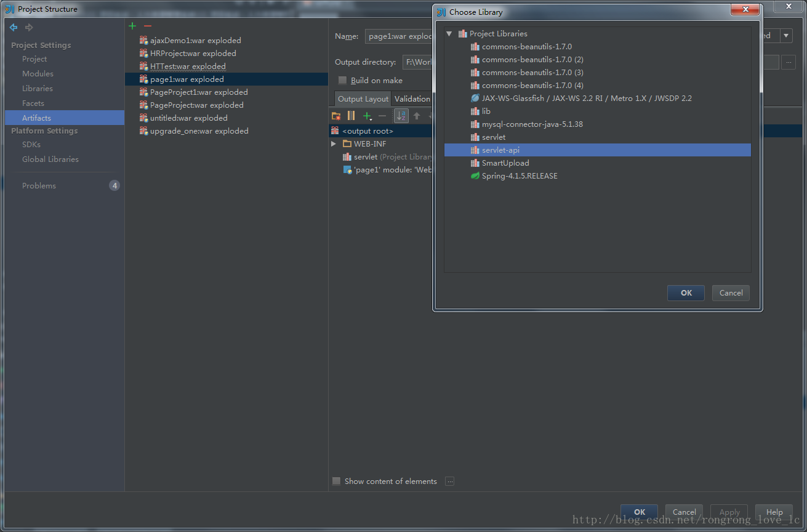
Task: Toggle sort elements by names and types
Action: pos(401,116)
